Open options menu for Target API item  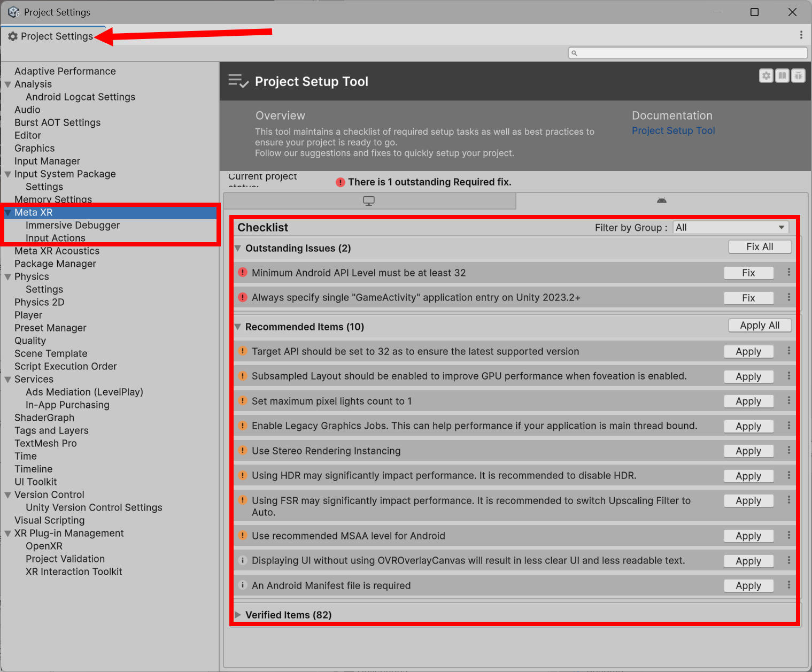(x=788, y=351)
